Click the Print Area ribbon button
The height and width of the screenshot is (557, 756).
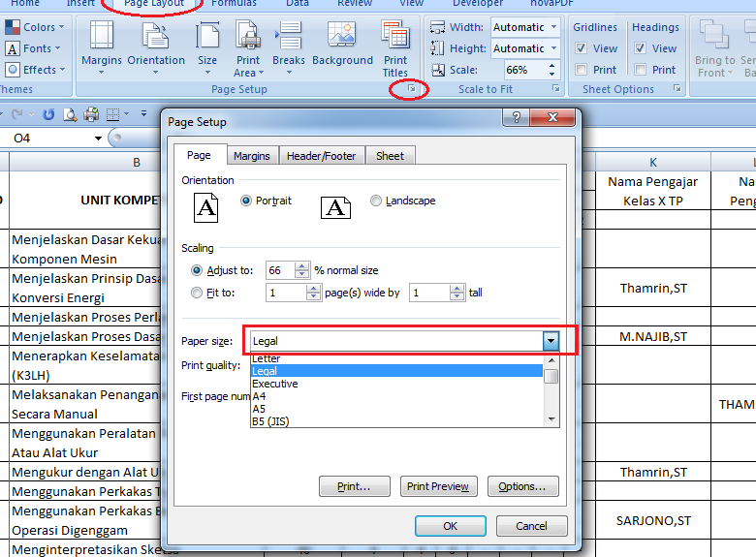pos(248,48)
